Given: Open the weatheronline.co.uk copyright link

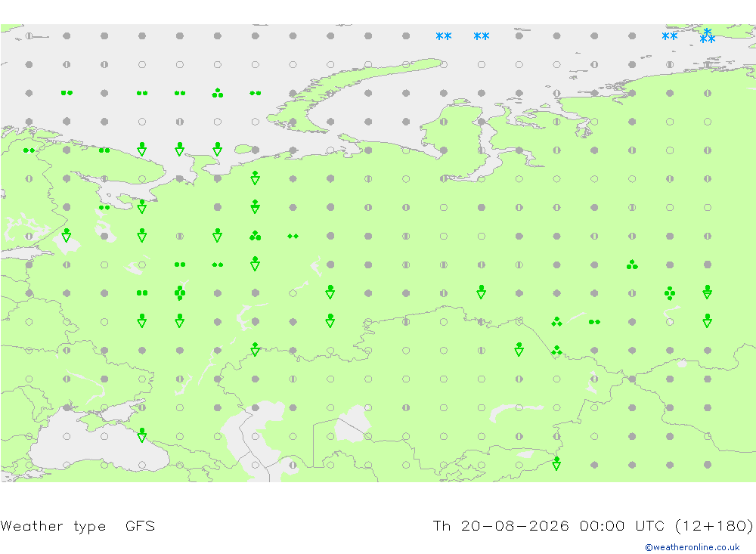Looking at the screenshot, I should 692,547.
